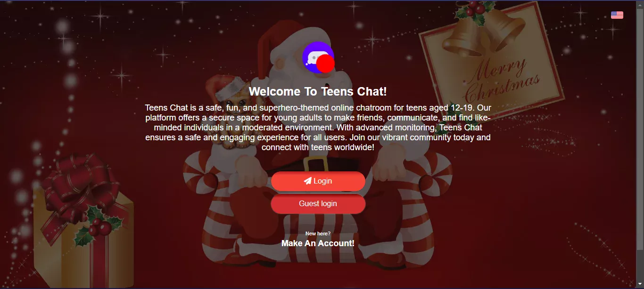Select the Welcome To Teens Chat heading

tap(318, 91)
